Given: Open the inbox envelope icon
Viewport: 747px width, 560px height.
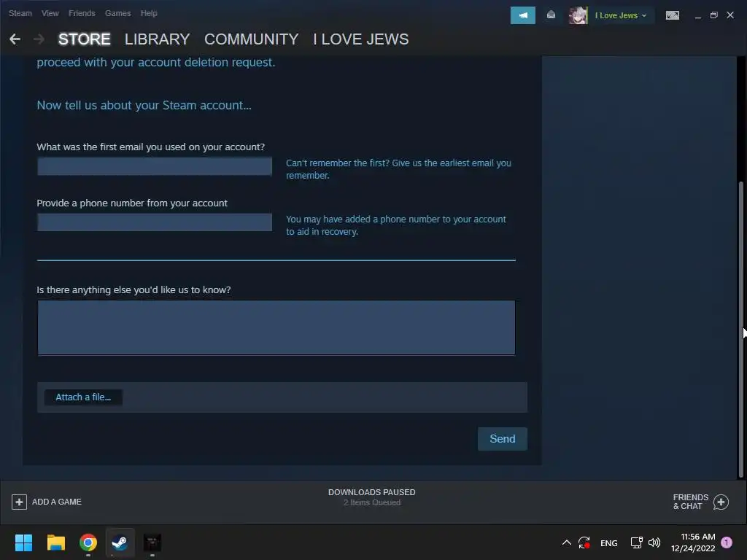Looking at the screenshot, I should tap(551, 15).
